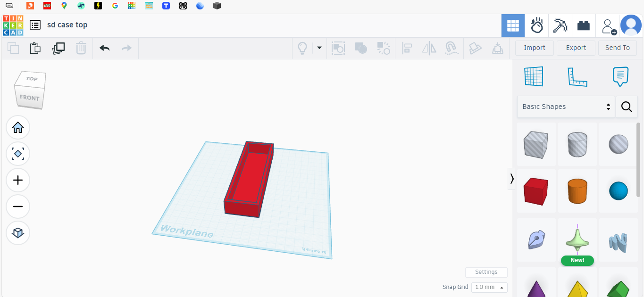Open the lightbulb visibility dropdown arrow
This screenshot has height=297, width=644.
pyautogui.click(x=319, y=48)
